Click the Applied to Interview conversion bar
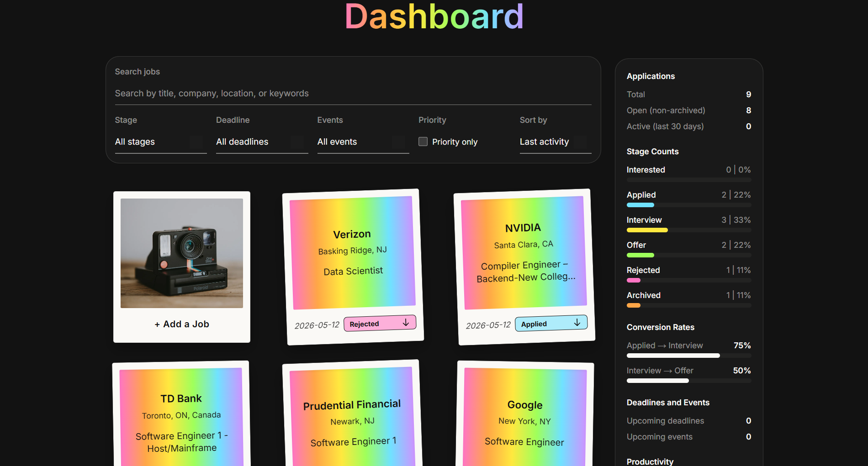Viewport: 868px width, 466px height. pyautogui.click(x=689, y=356)
